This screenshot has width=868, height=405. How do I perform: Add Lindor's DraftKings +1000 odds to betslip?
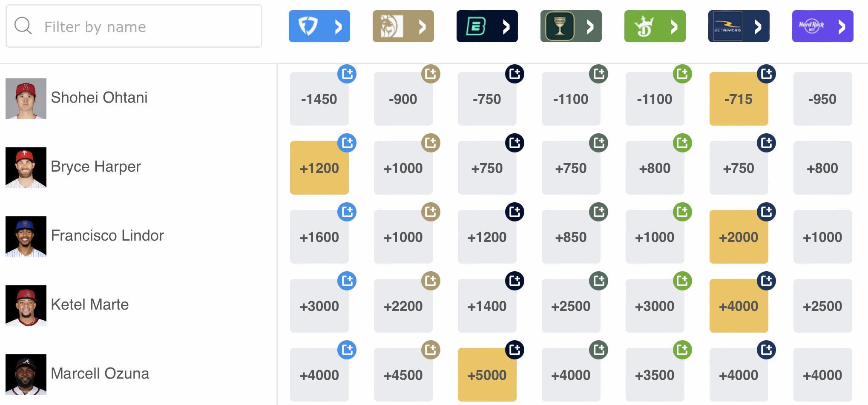[682, 212]
